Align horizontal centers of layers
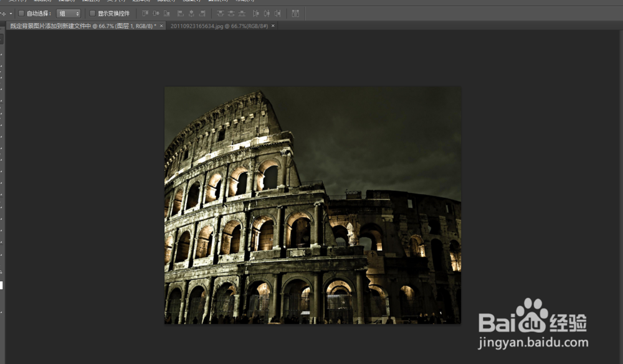 191,14
